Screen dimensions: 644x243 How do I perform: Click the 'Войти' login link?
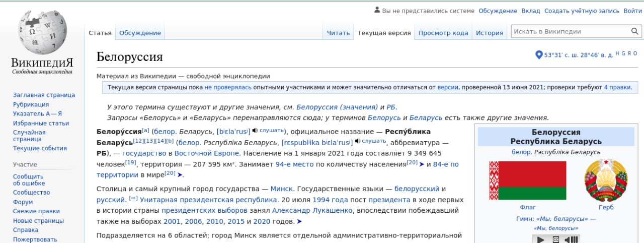tap(632, 11)
